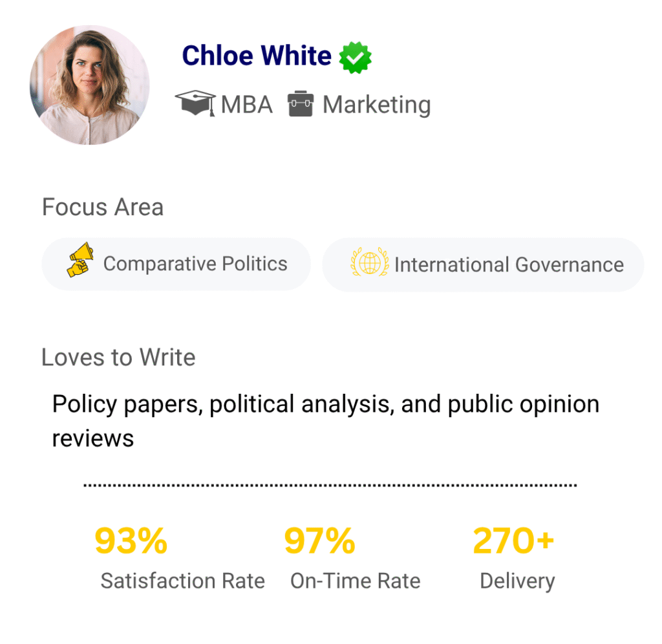This screenshot has width=662, height=644.
Task: Click the Satisfaction Rate label
Action: pos(182,581)
